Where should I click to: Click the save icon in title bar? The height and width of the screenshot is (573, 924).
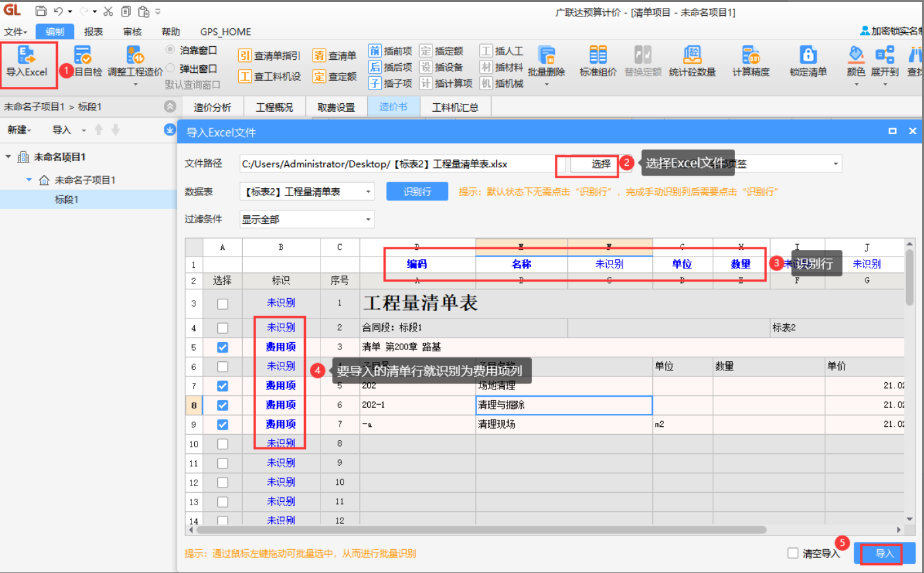click(41, 11)
